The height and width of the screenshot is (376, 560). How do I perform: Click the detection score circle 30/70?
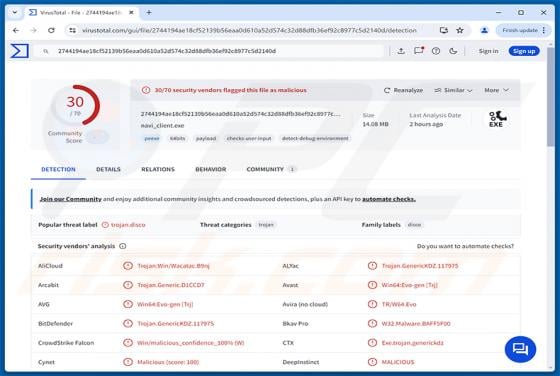(x=76, y=105)
